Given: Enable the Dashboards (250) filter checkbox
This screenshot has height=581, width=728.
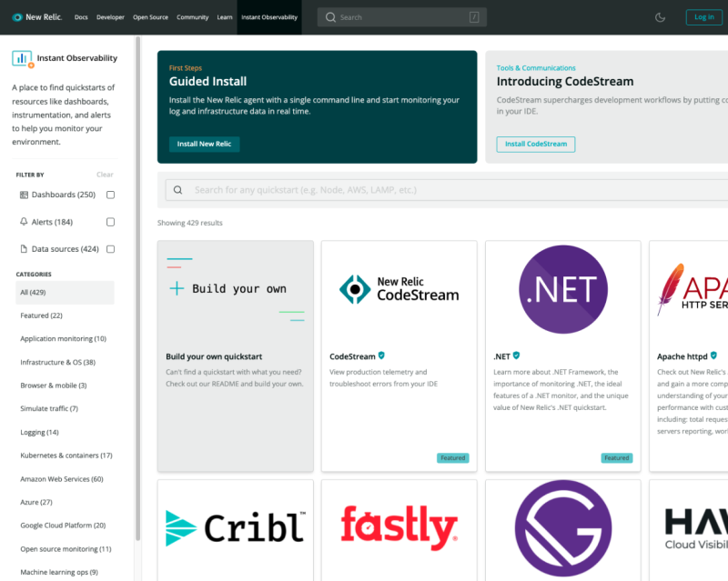Looking at the screenshot, I should (x=110, y=195).
